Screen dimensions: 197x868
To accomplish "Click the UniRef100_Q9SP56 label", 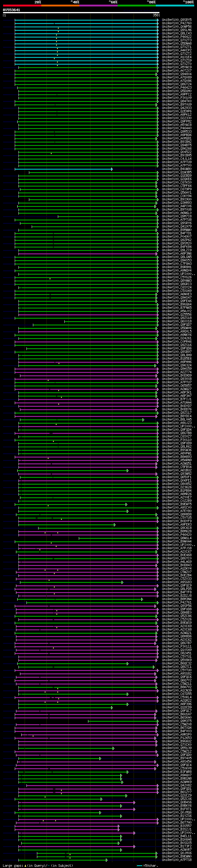I will pyautogui.click(x=177, y=606).
